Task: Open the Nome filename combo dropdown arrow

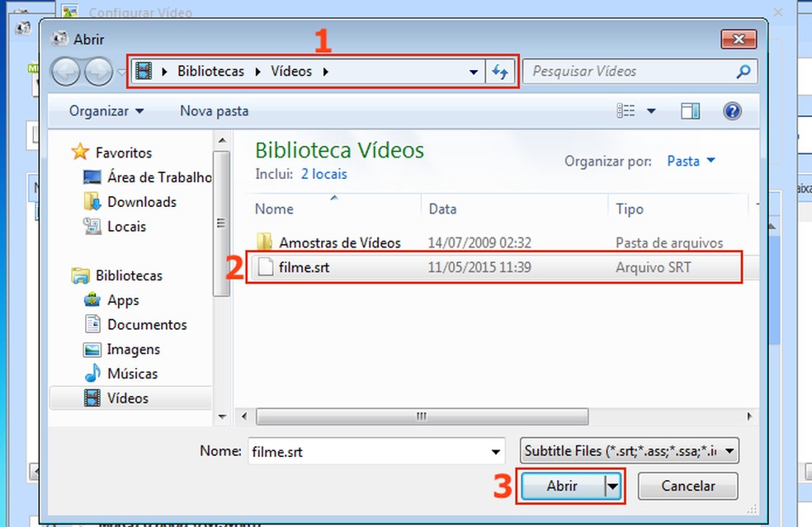Action: [496, 452]
